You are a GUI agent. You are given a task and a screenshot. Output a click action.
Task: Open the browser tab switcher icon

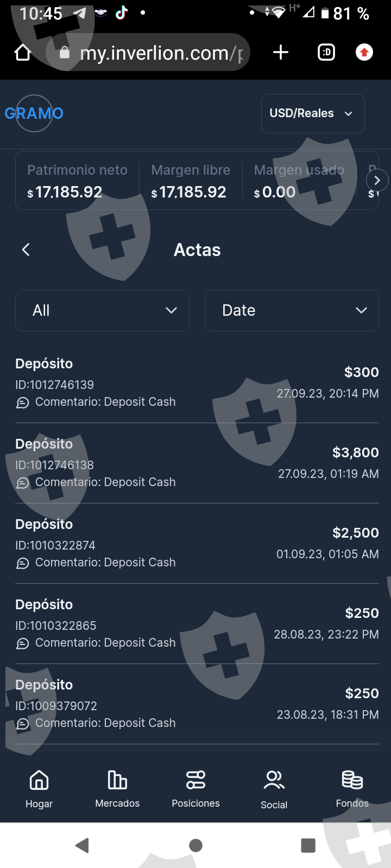[326, 53]
